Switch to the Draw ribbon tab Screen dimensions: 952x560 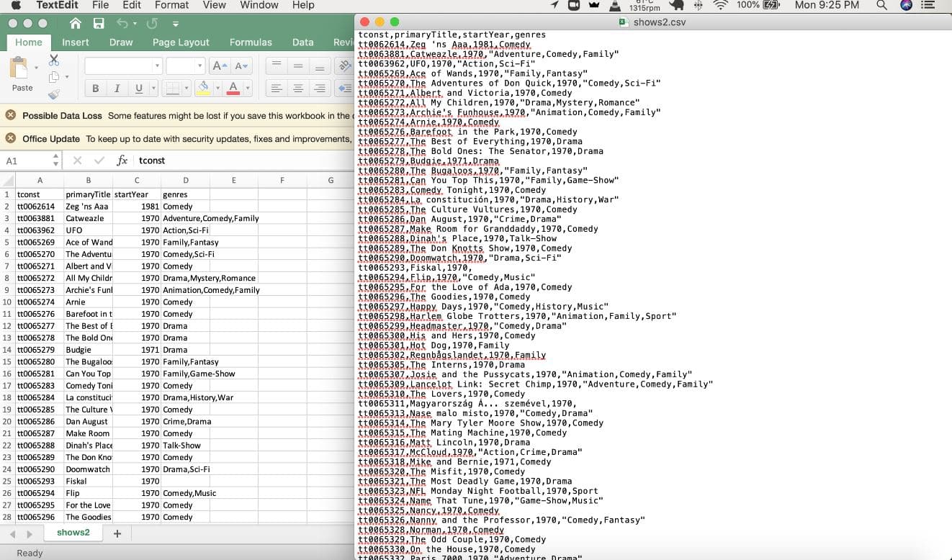(121, 42)
